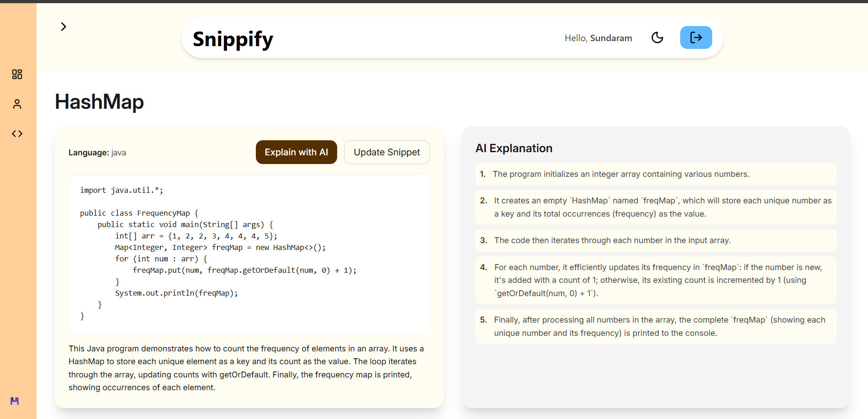Click the Hello, Sundaram greeting

click(x=598, y=38)
